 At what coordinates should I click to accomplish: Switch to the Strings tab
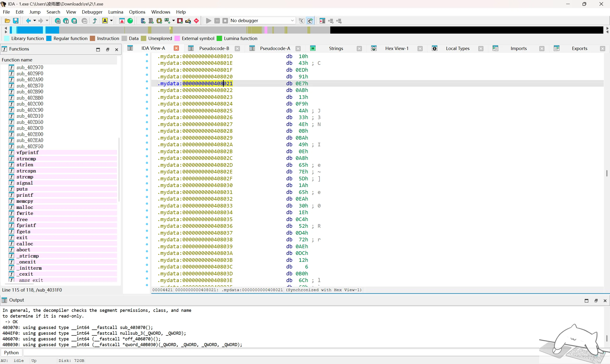click(336, 48)
